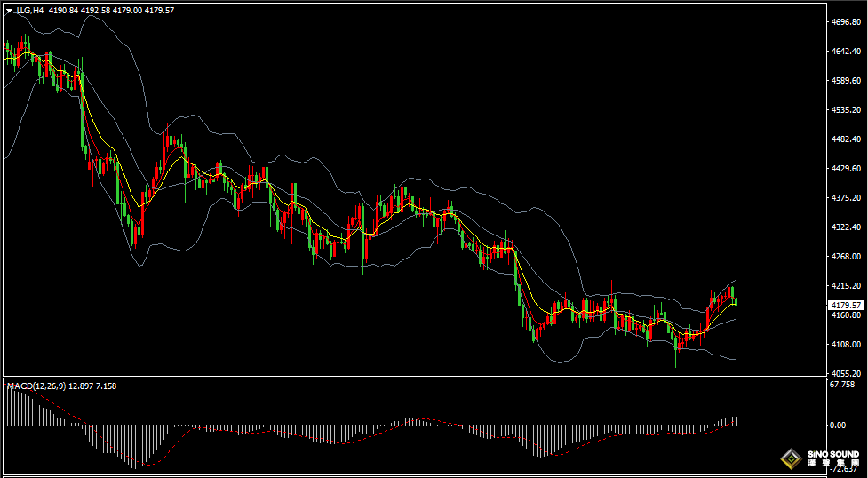Click the current price tag 4179.57 on axis
The width and height of the screenshot is (868, 478).
point(846,305)
